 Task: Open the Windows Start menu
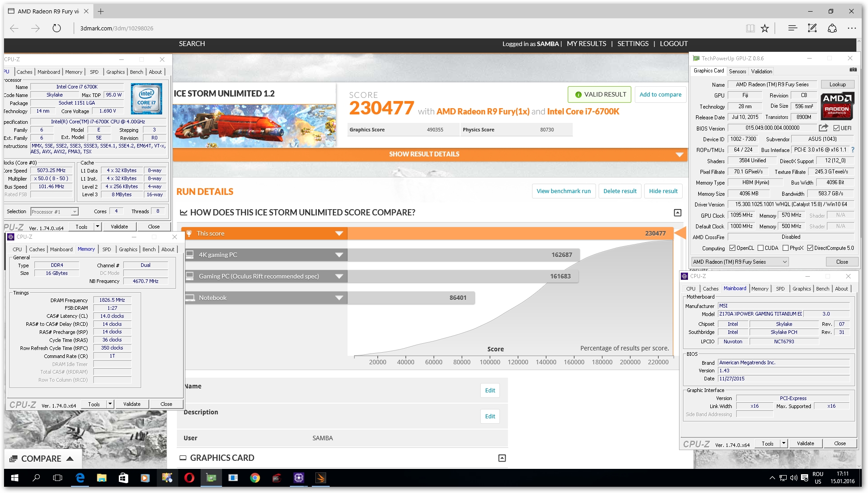14,478
